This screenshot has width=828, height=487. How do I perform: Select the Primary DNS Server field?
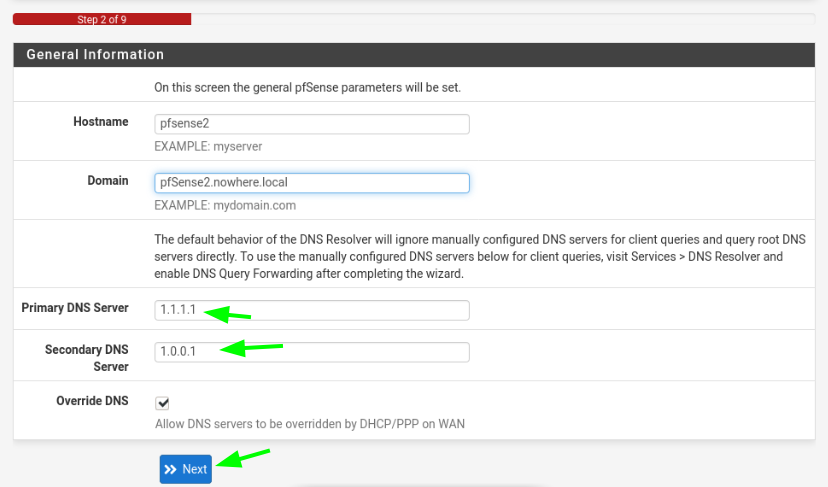(312, 310)
